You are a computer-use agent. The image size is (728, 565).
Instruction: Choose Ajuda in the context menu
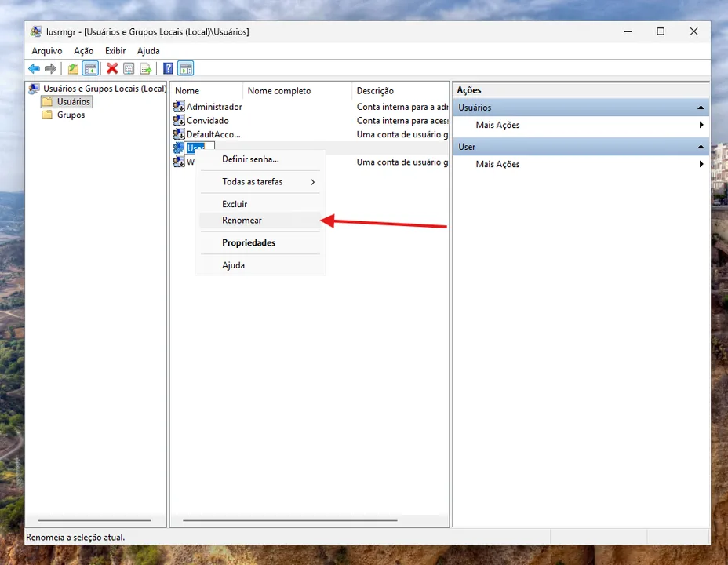(x=260, y=265)
